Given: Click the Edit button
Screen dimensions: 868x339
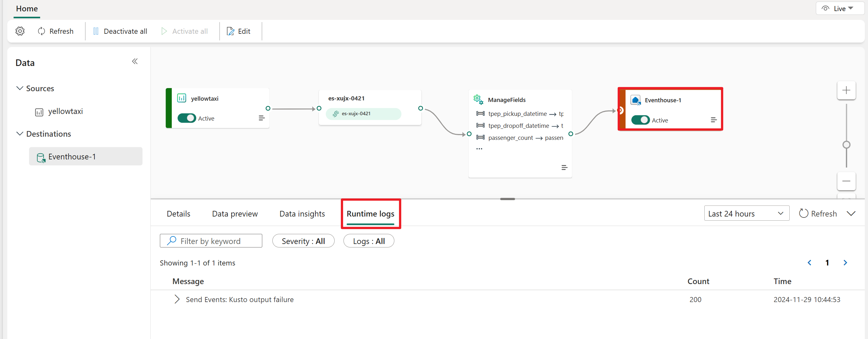Looking at the screenshot, I should (x=239, y=31).
